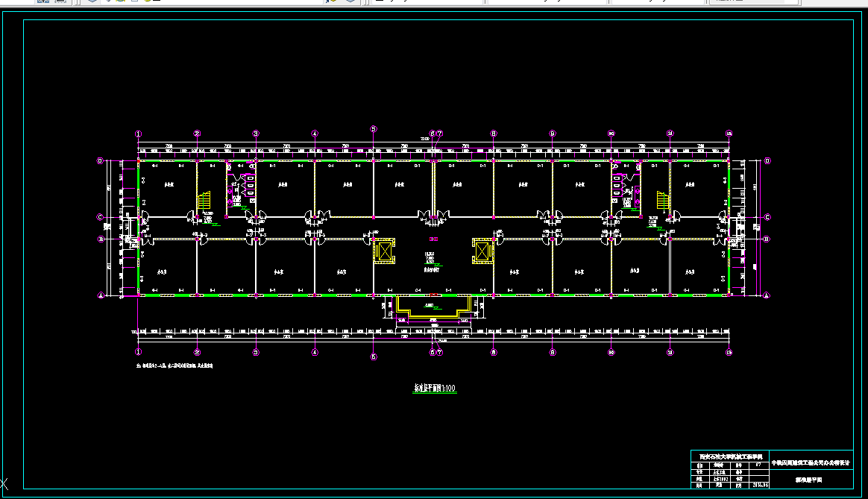Click lower grid bubble number 4
Viewport: 868px width, 499px height.
coord(315,352)
